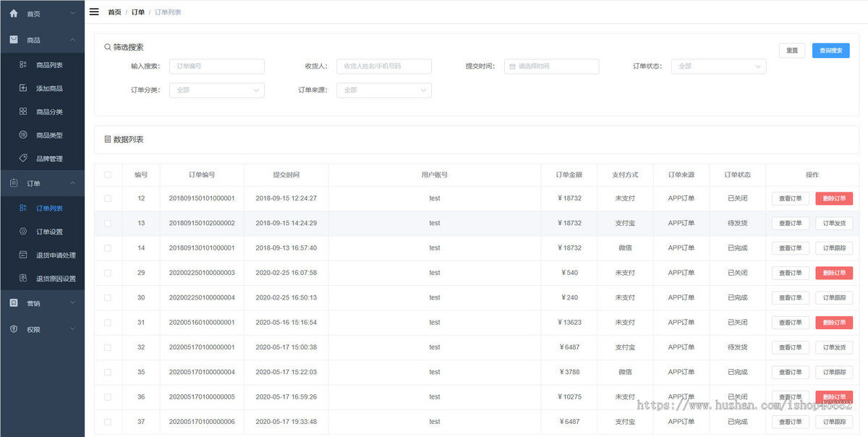Check the row checkbox for order 13
This screenshot has width=868, height=437.
click(108, 223)
